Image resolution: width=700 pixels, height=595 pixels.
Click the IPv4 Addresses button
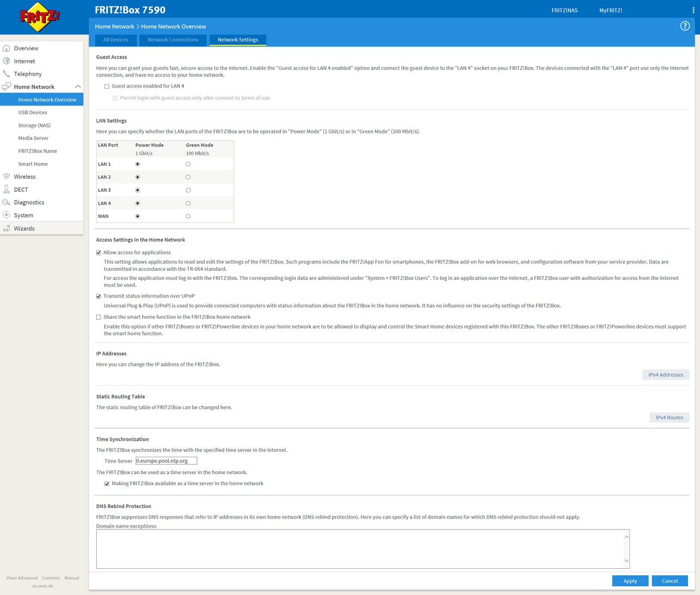click(x=666, y=375)
